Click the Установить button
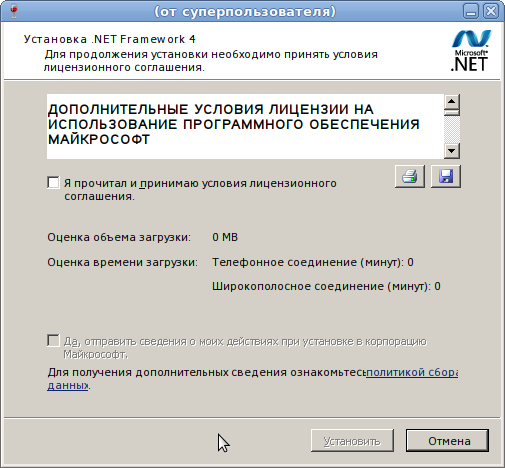 click(352, 441)
